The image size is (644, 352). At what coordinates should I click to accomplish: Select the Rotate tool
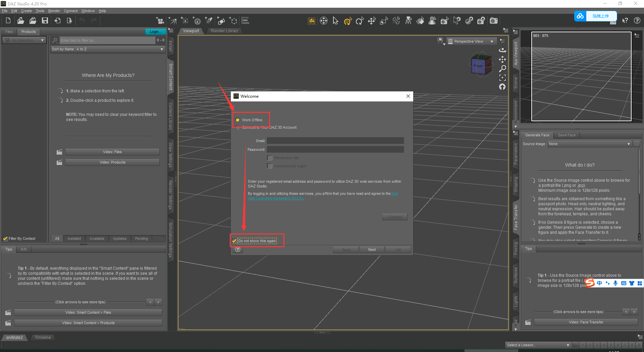[360, 21]
